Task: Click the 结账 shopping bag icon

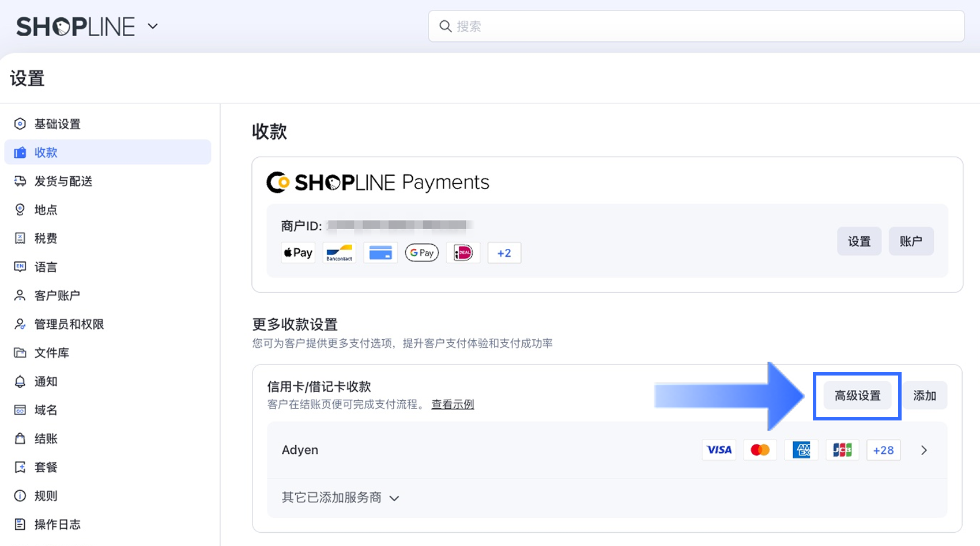Action: (x=20, y=438)
